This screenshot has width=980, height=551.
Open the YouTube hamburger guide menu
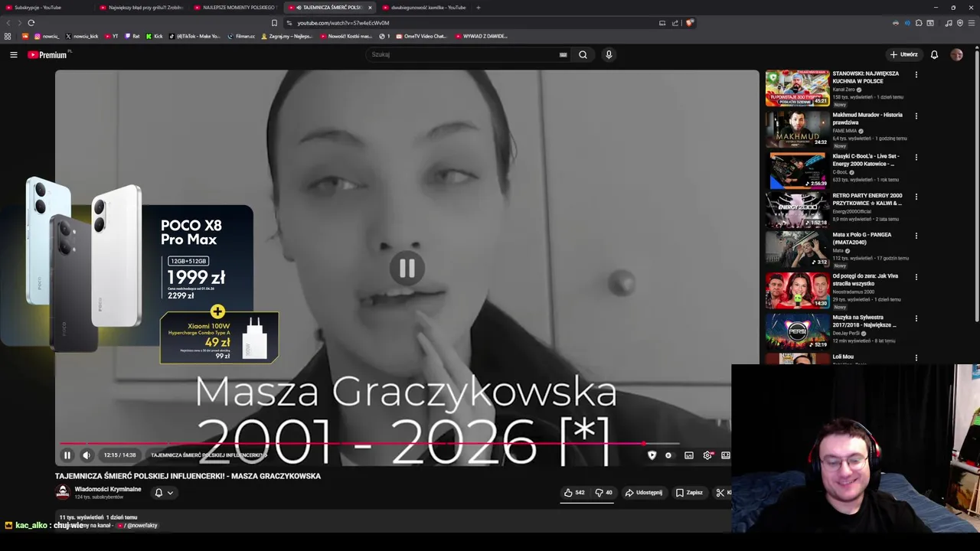pyautogui.click(x=13, y=54)
